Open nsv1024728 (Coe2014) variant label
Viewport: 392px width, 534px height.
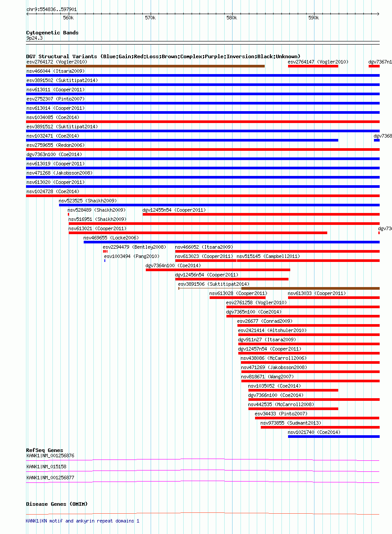[53, 191]
